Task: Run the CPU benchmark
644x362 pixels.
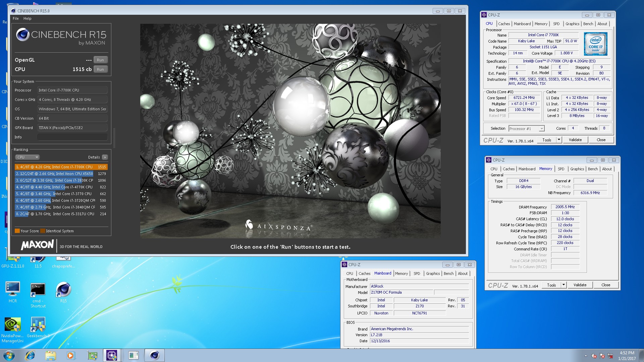Action: [x=100, y=69]
